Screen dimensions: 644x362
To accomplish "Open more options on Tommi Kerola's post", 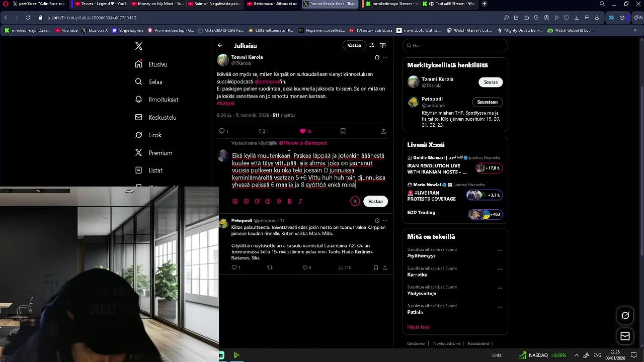I will click(x=385, y=57).
